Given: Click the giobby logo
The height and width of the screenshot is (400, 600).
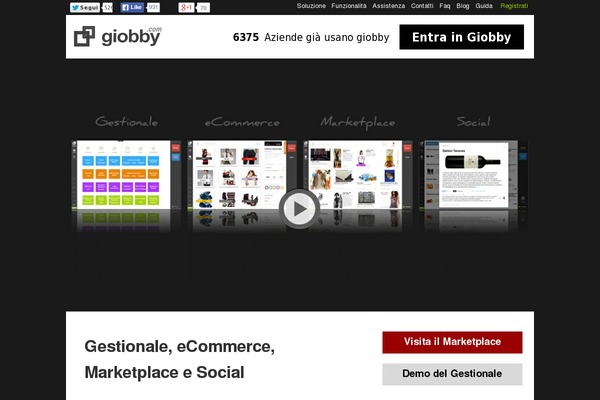Looking at the screenshot, I should pos(117,37).
